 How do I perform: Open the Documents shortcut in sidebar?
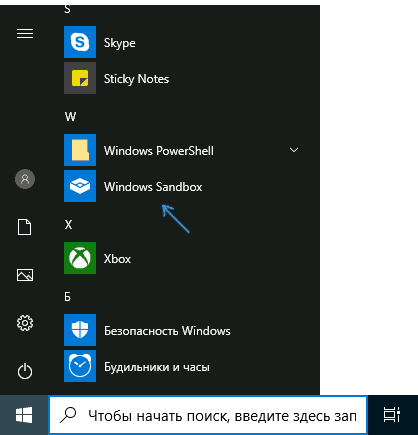[25, 227]
